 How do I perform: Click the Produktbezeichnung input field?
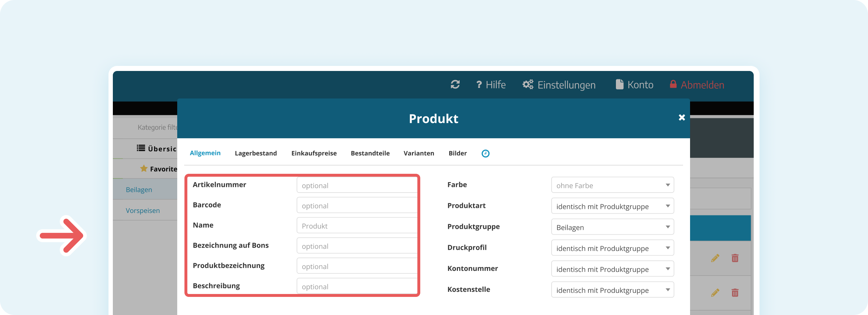click(x=357, y=266)
